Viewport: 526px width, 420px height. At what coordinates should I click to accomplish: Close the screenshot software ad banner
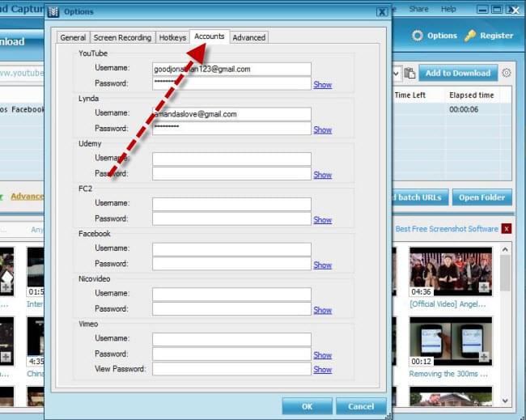pos(507,229)
